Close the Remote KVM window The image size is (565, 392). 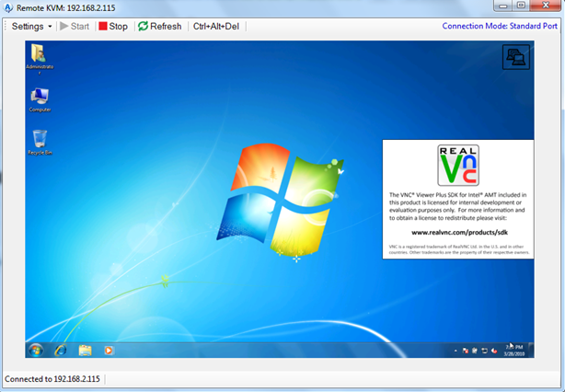click(x=547, y=6)
